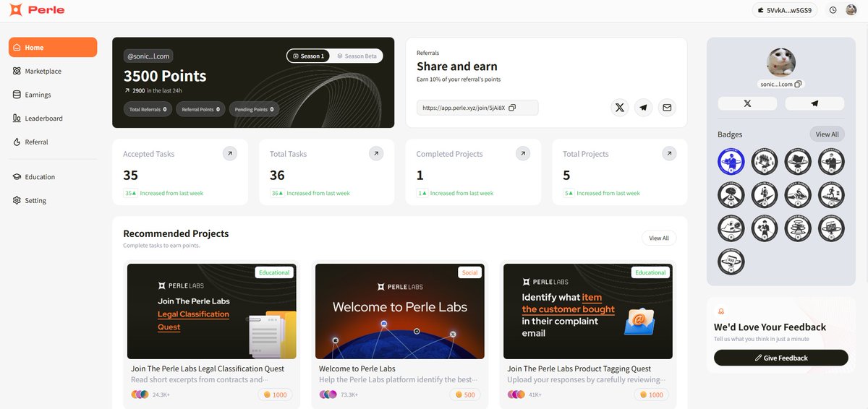Screen dimensions: 868x409
Task: Open the clock history icon in header
Action: [833, 10]
